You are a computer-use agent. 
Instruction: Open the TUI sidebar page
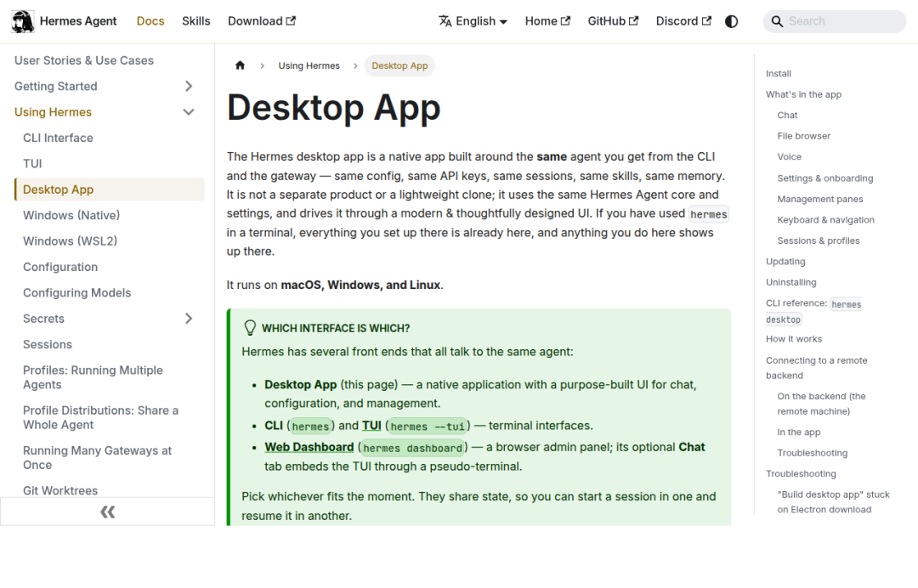33,163
